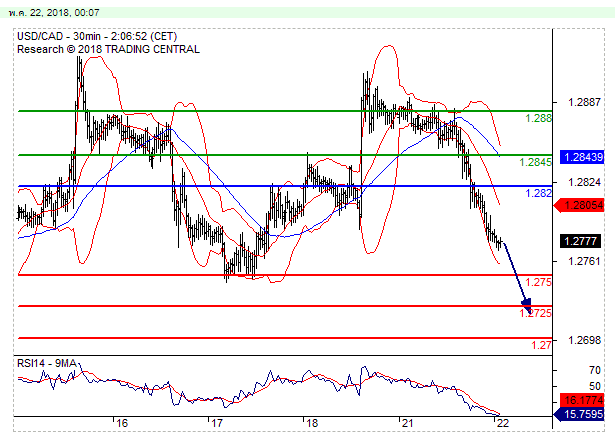Click the axis value 1.2887
Image resolution: width=615 pixels, height=441 pixels.
click(x=584, y=102)
